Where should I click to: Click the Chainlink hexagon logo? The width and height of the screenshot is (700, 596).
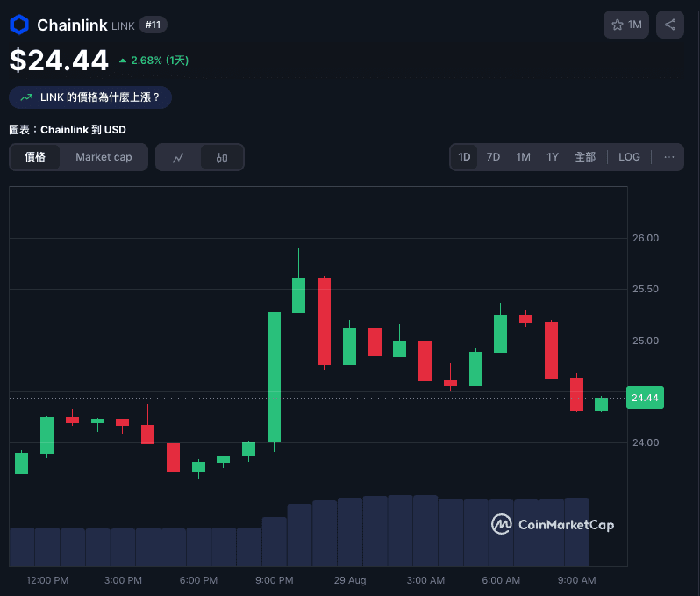pyautogui.click(x=19, y=25)
